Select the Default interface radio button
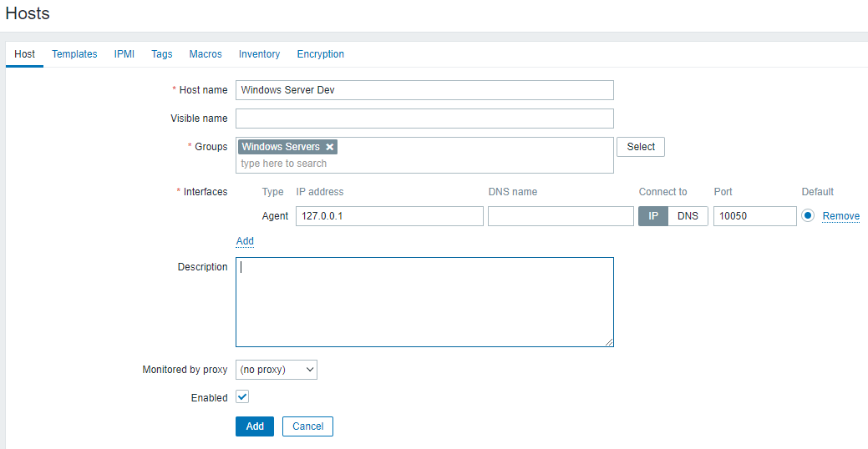 pyautogui.click(x=808, y=216)
